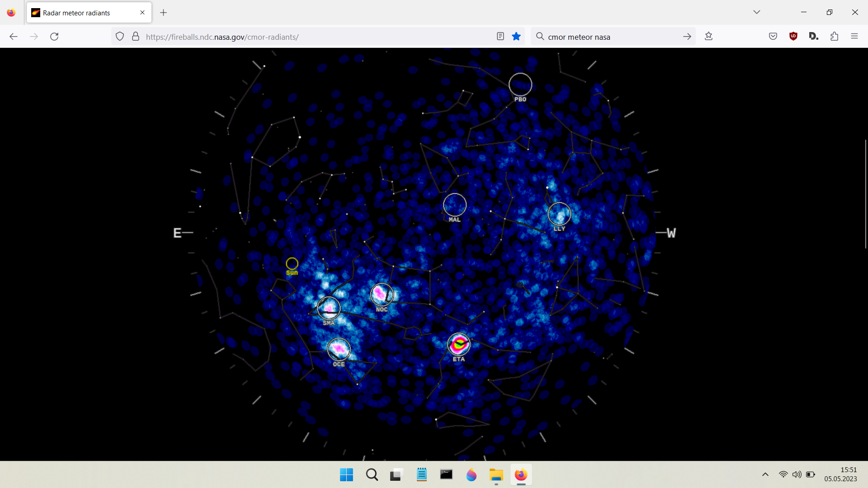Reload the current page

[54, 37]
